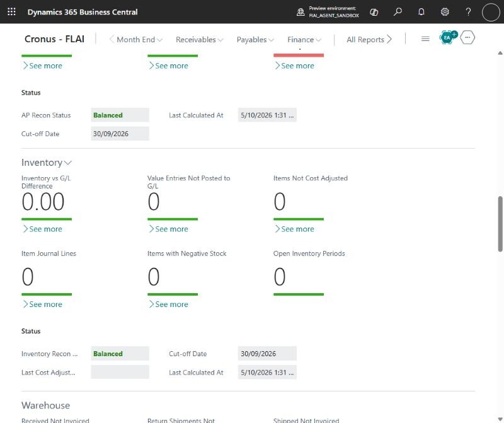Click the Inventory Cut-off Date field
The width and height of the screenshot is (504, 423).
267,354
